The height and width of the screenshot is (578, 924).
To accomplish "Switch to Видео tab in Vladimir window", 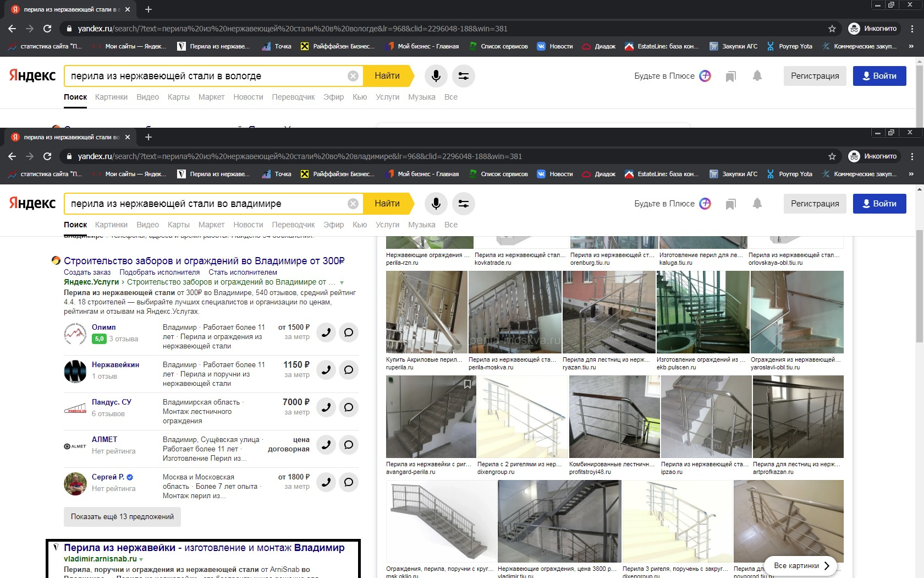I will click(147, 225).
